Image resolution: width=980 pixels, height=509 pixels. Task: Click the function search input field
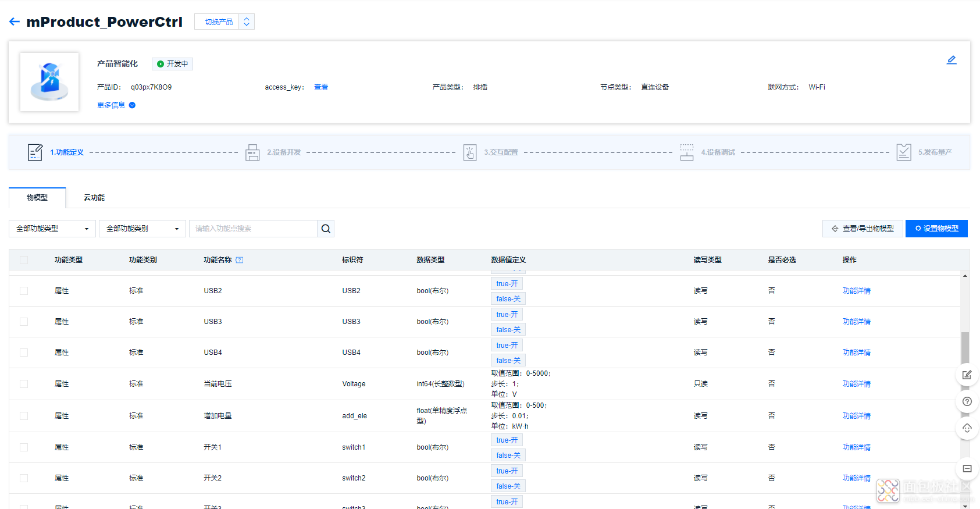[x=253, y=229]
